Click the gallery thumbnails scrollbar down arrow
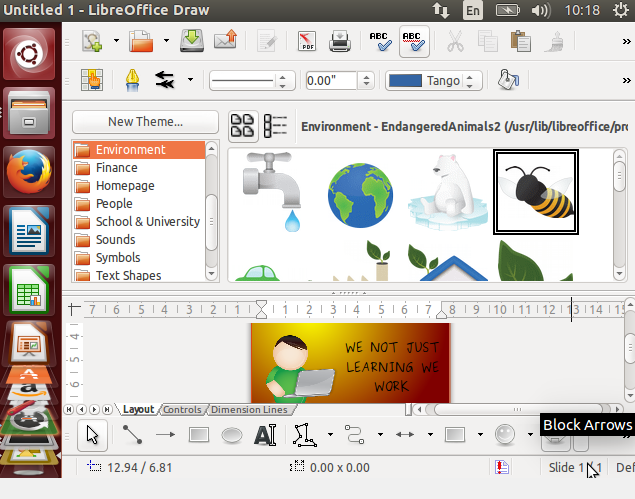The width and height of the screenshot is (635, 499). 619,274
